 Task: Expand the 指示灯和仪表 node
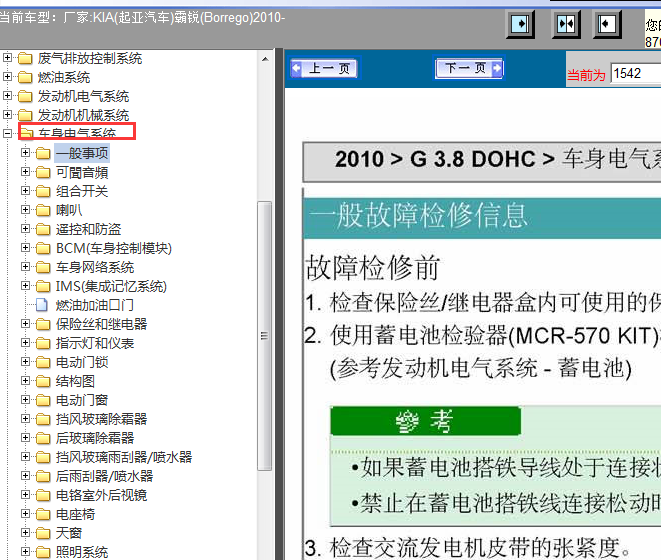(x=26, y=342)
